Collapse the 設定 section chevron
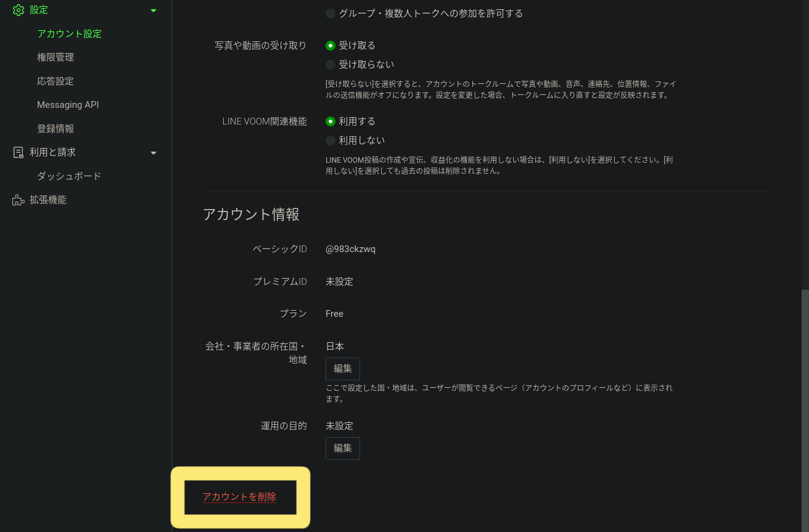The width and height of the screenshot is (809, 532). (153, 10)
